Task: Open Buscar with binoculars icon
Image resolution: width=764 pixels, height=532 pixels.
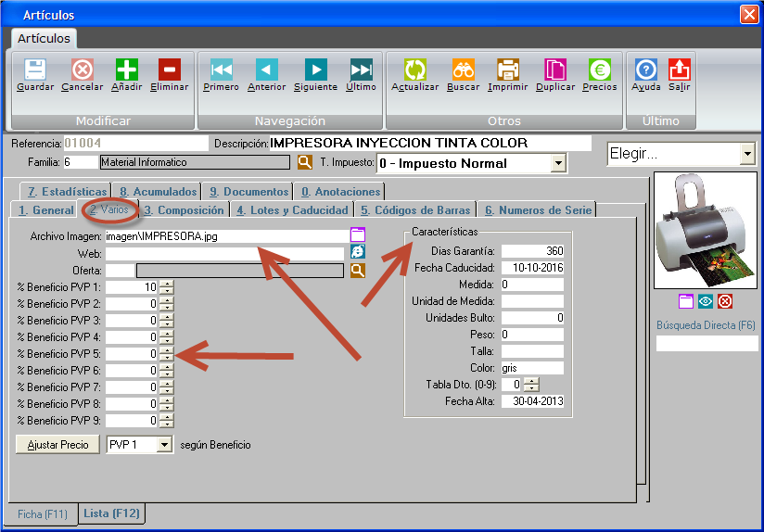Action: [x=464, y=70]
